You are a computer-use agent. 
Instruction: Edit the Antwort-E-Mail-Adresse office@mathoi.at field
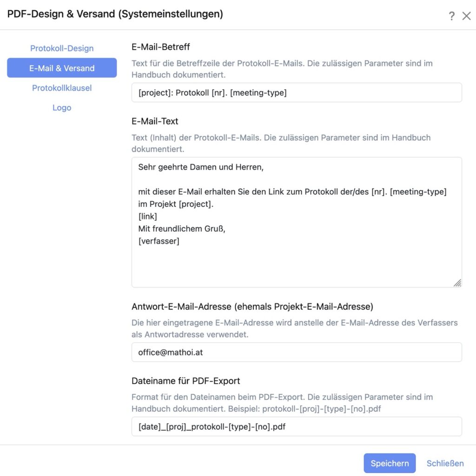click(297, 352)
